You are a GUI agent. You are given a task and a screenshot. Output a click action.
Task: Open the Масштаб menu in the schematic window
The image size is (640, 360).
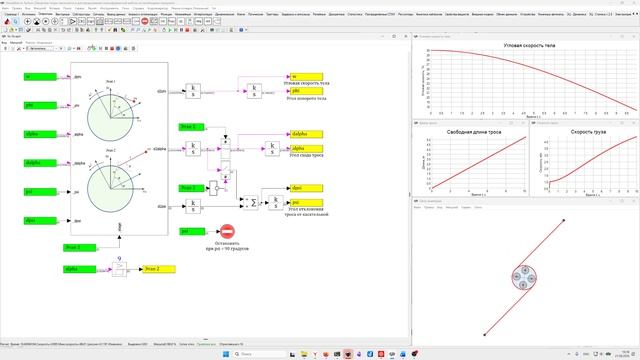(x=16, y=42)
